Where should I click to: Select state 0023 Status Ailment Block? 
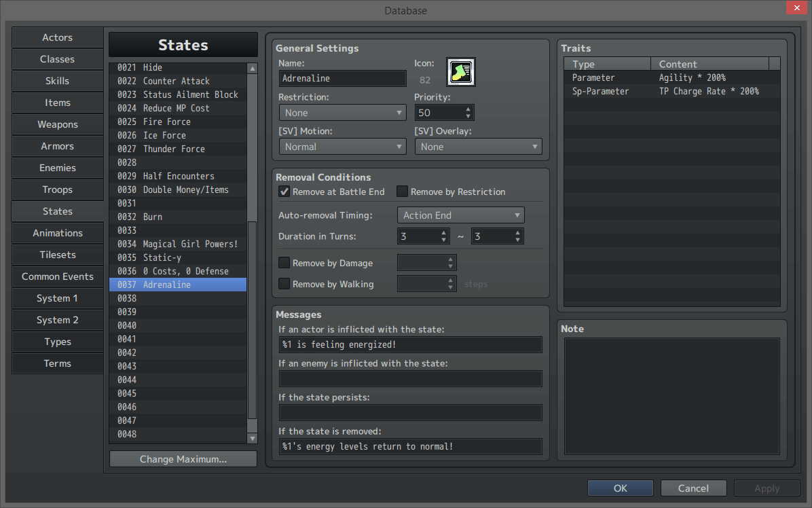178,95
